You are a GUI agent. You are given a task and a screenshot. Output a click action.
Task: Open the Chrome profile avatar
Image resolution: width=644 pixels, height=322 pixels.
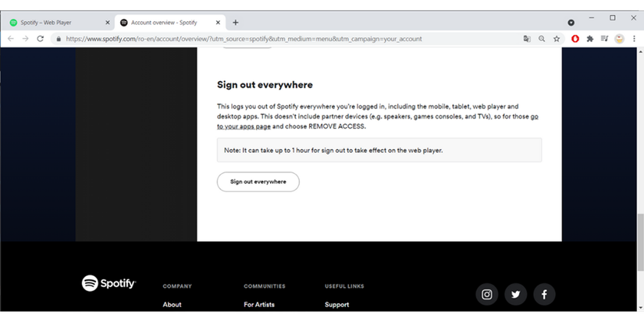[x=619, y=38]
